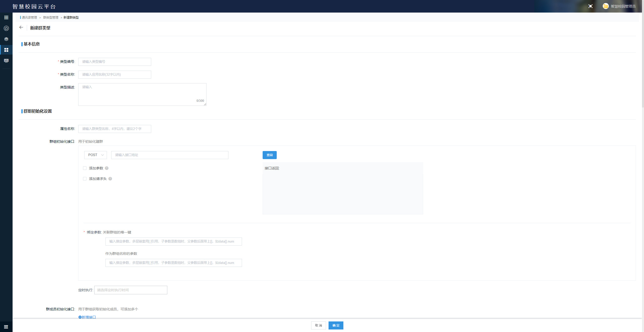Open the monitor chart sidebar icon

[6, 61]
